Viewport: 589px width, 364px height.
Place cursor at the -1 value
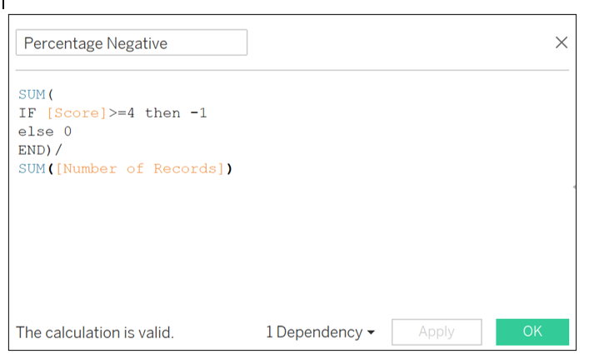(x=198, y=112)
